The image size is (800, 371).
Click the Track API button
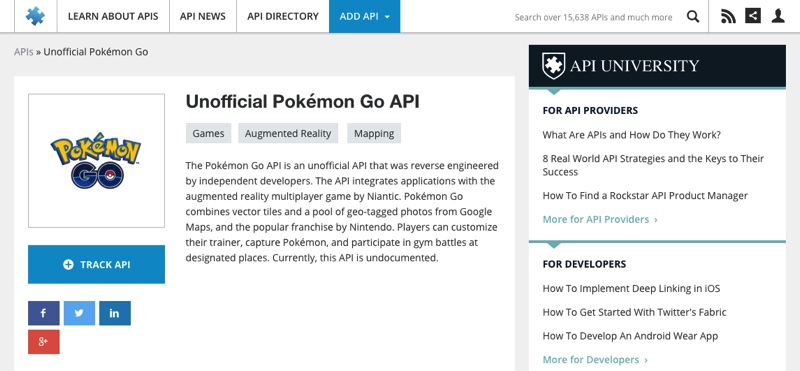[x=96, y=264]
